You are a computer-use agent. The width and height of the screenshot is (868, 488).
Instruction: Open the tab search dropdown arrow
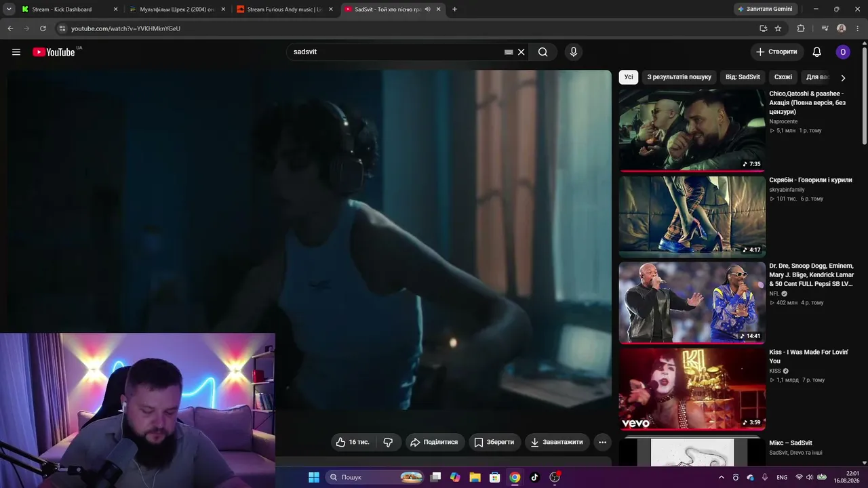[9, 9]
